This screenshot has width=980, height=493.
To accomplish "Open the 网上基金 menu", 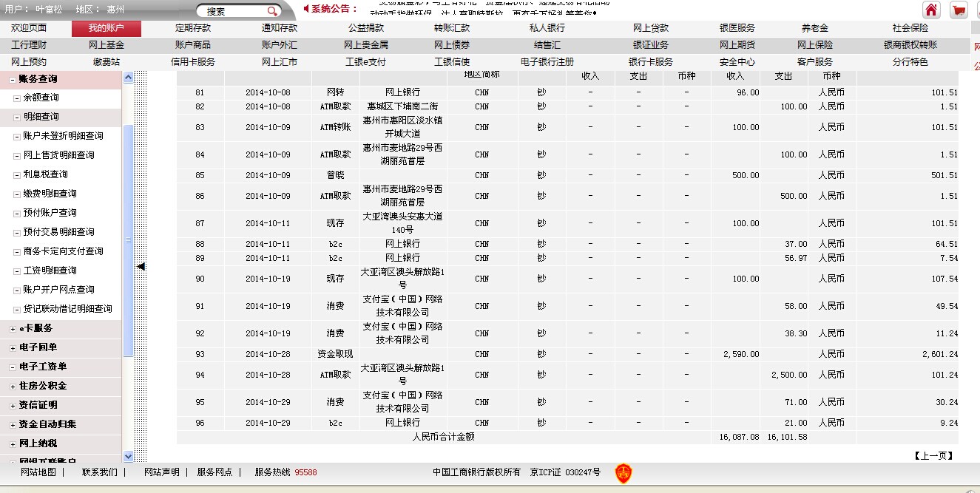I will [x=107, y=45].
